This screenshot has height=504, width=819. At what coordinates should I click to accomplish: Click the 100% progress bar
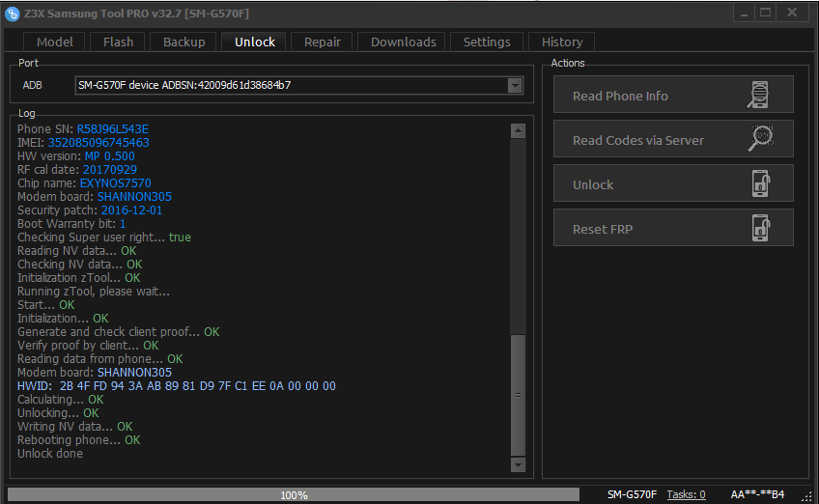point(294,494)
